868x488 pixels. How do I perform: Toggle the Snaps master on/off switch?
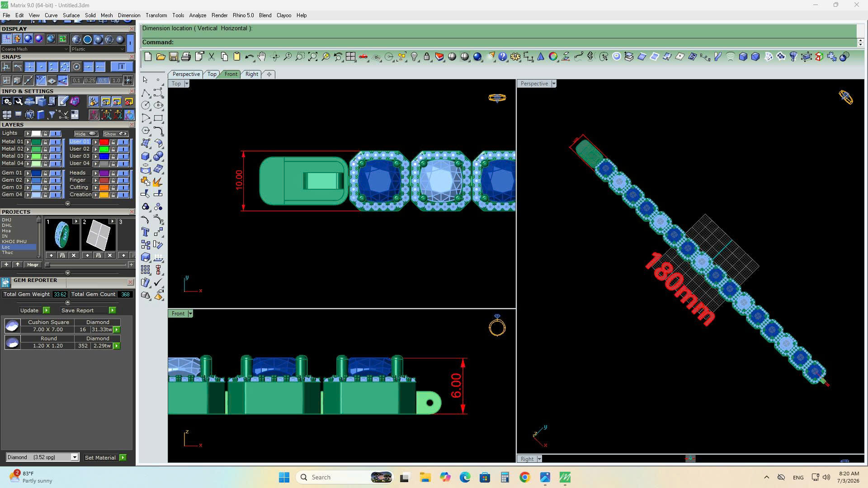tap(121, 67)
